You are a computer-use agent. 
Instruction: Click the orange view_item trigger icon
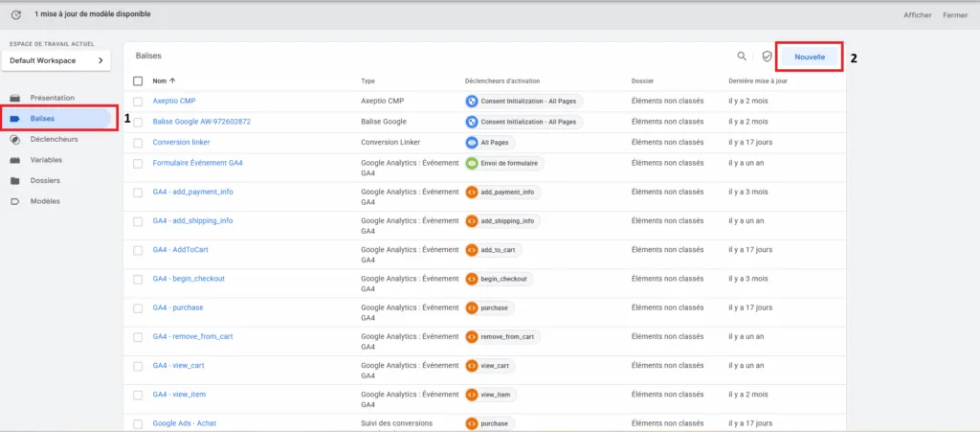[472, 395]
